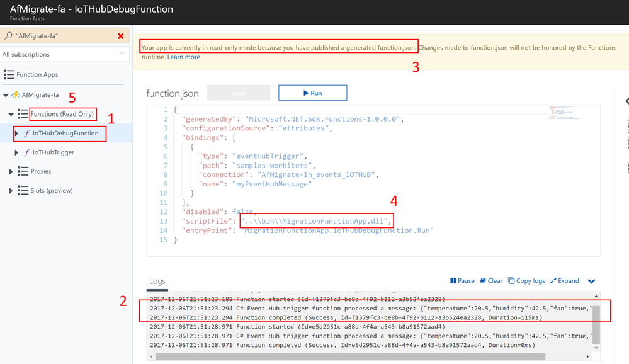This screenshot has width=629, height=364.
Task: Click the code minimap thumbnail
Action: [564, 113]
